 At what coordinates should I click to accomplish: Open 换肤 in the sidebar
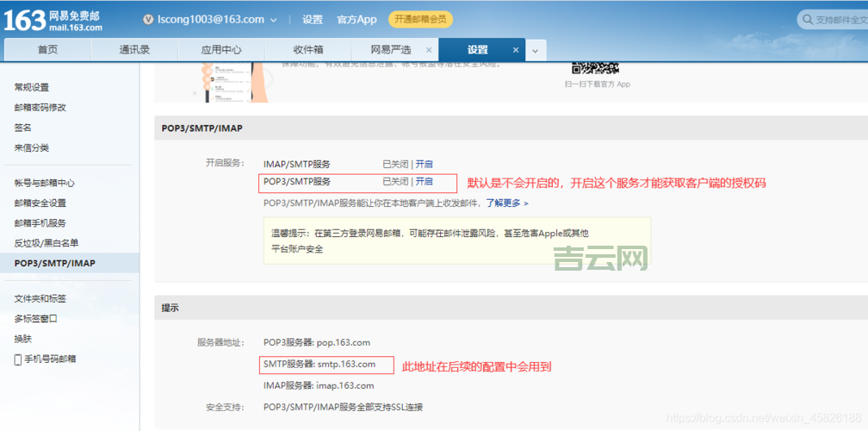[x=22, y=339]
